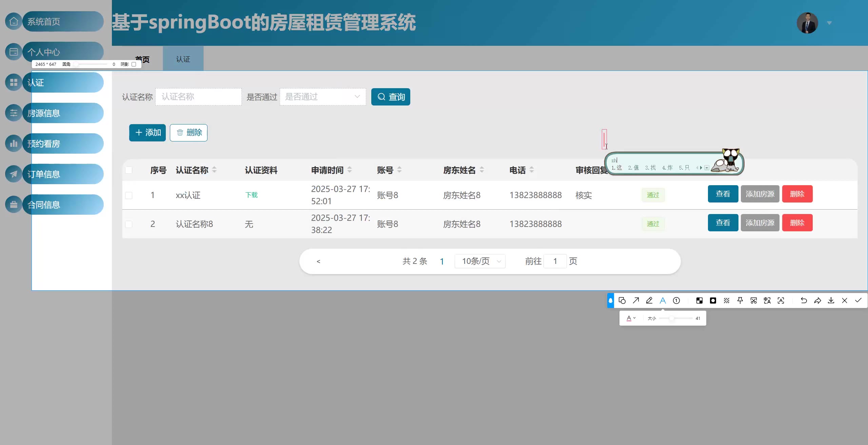Click 添加房源 for 认证名称8 row
Screen dimensions: 868x445
click(x=760, y=223)
